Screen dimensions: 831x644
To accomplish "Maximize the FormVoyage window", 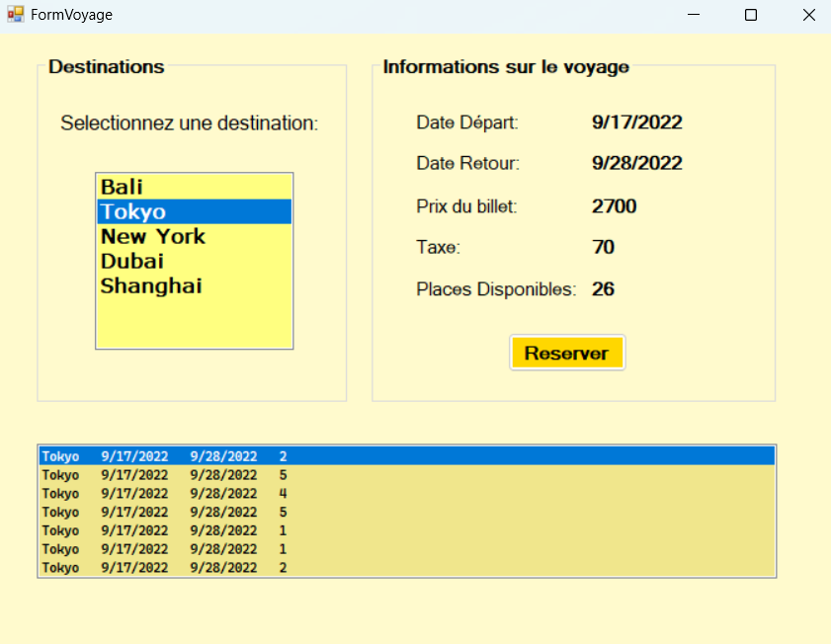I will [751, 15].
